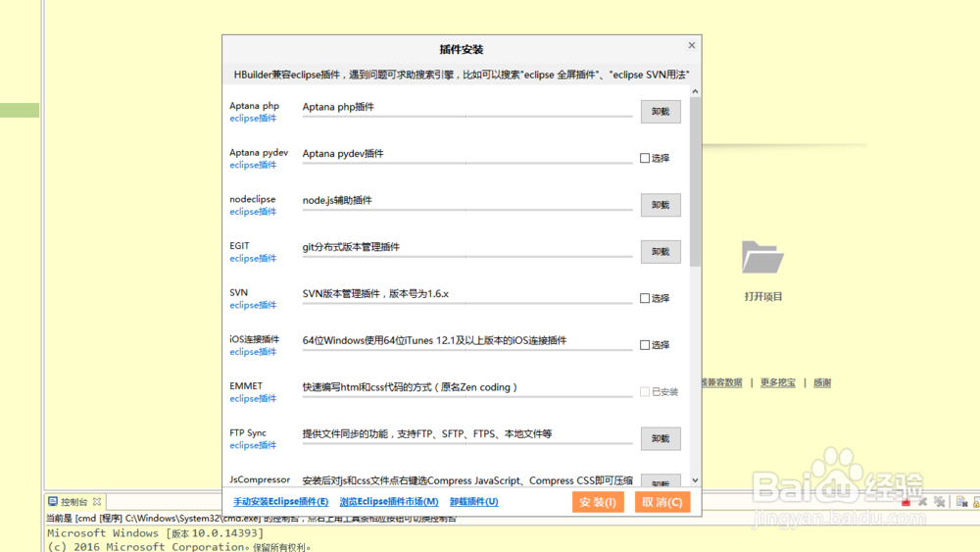Uninstall the FTP Sync plugin
Screen dimensions: 980x552
pos(661,439)
